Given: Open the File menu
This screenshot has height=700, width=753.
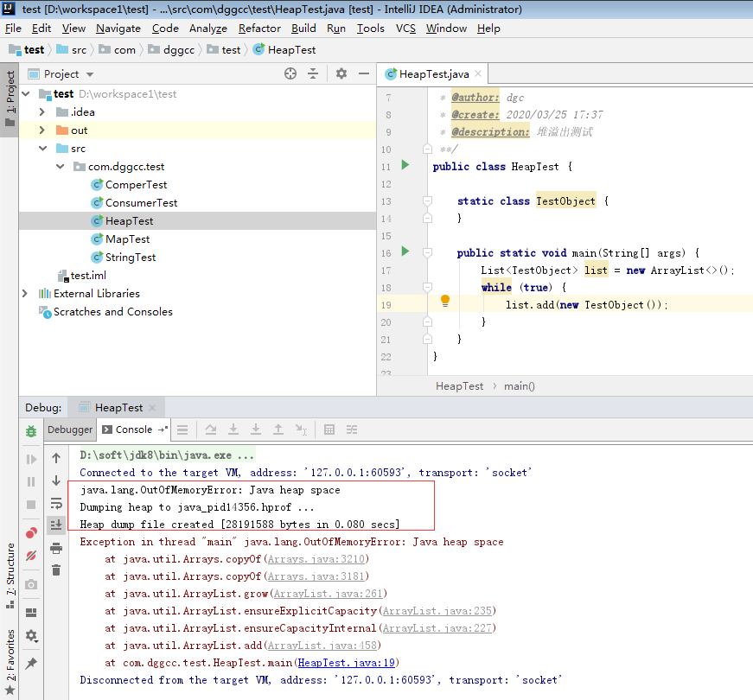Looking at the screenshot, I should click(x=13, y=29).
